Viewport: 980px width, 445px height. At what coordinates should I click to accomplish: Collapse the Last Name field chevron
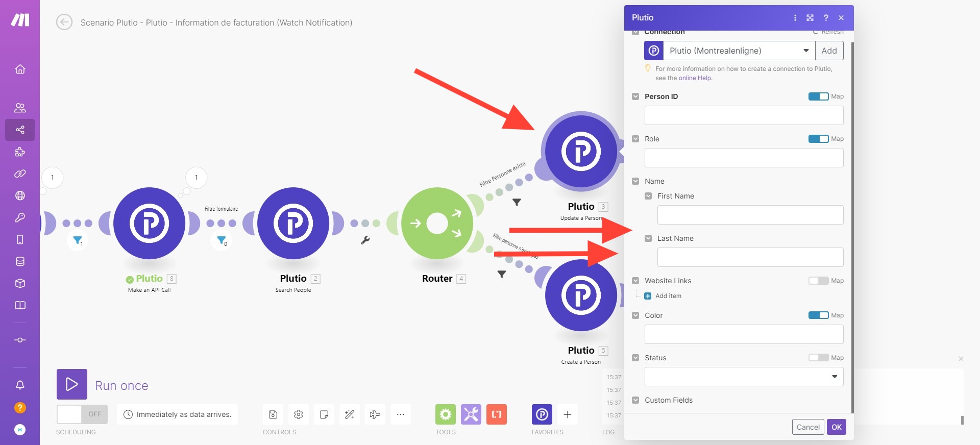[648, 238]
